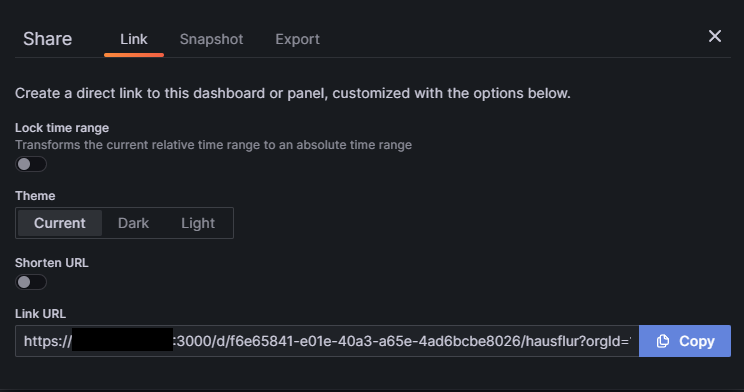
Task: Click the 'Create a direct link' description text
Action: click(x=293, y=93)
